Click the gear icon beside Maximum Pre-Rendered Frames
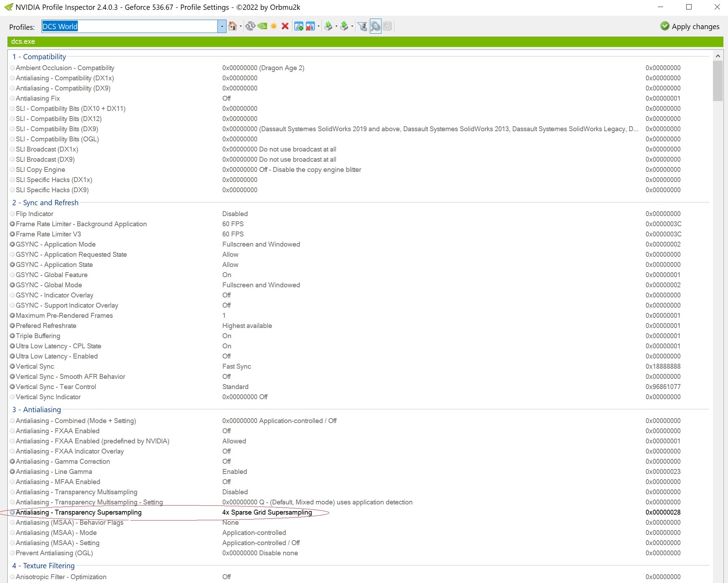 point(12,315)
